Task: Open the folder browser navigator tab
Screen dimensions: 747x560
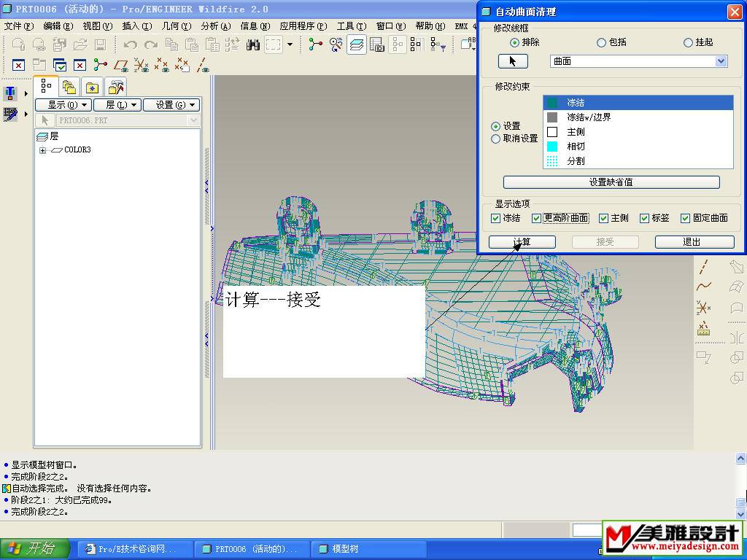Action: [69, 87]
